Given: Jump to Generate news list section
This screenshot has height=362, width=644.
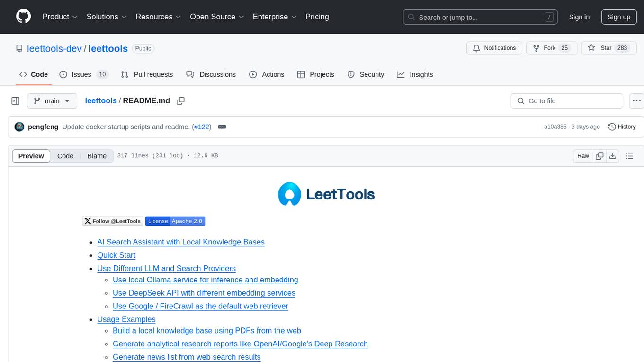Looking at the screenshot, I should 187,357.
